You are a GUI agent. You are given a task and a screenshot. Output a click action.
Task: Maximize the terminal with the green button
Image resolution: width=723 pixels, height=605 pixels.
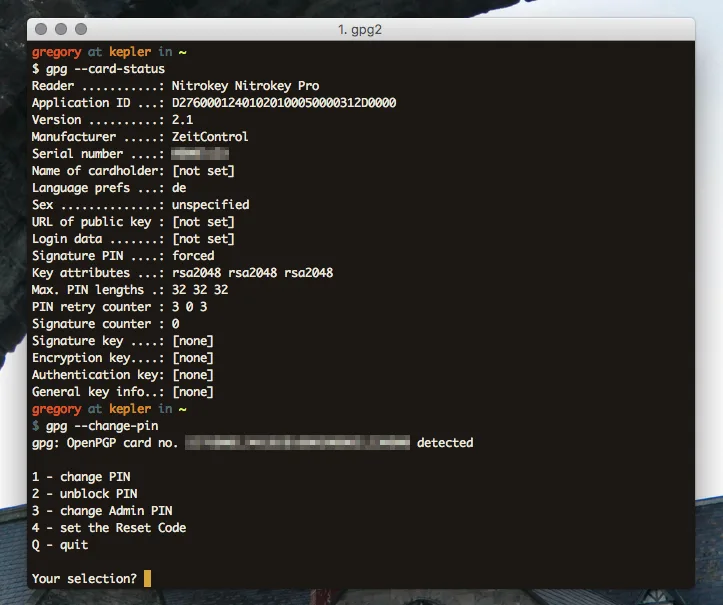pyautogui.click(x=83, y=30)
